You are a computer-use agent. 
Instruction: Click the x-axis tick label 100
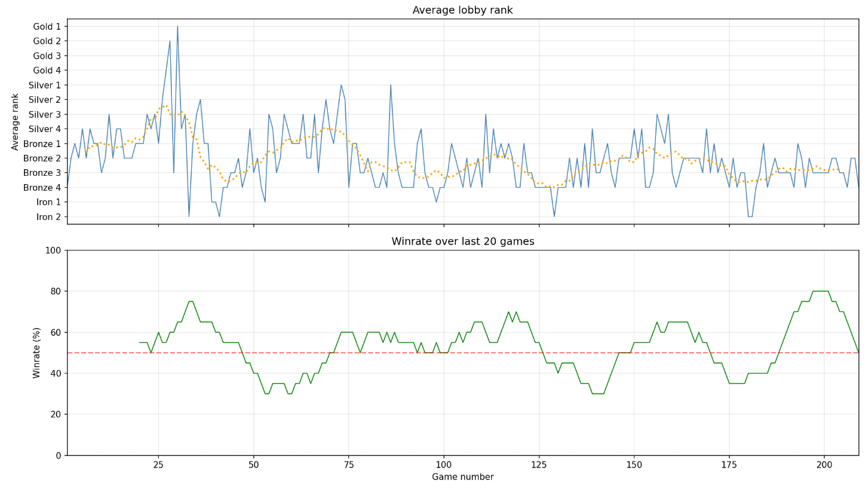point(443,465)
